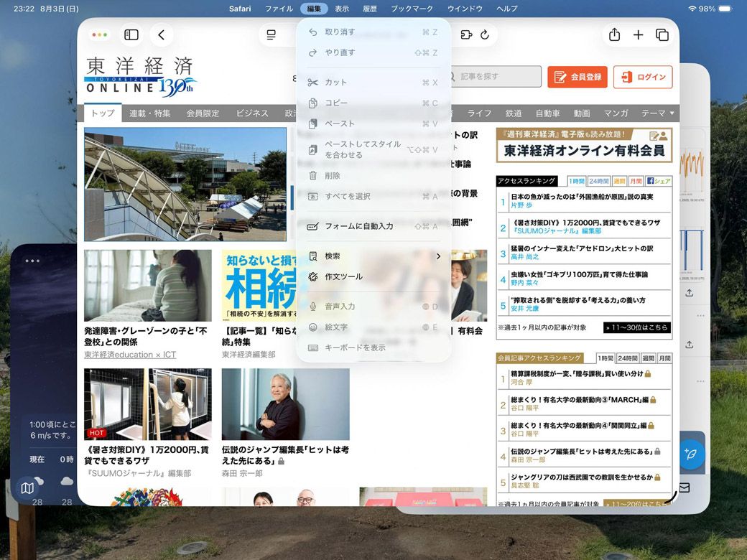
Task: Click the Cut scissors icon in menu
Action: pyautogui.click(x=312, y=83)
